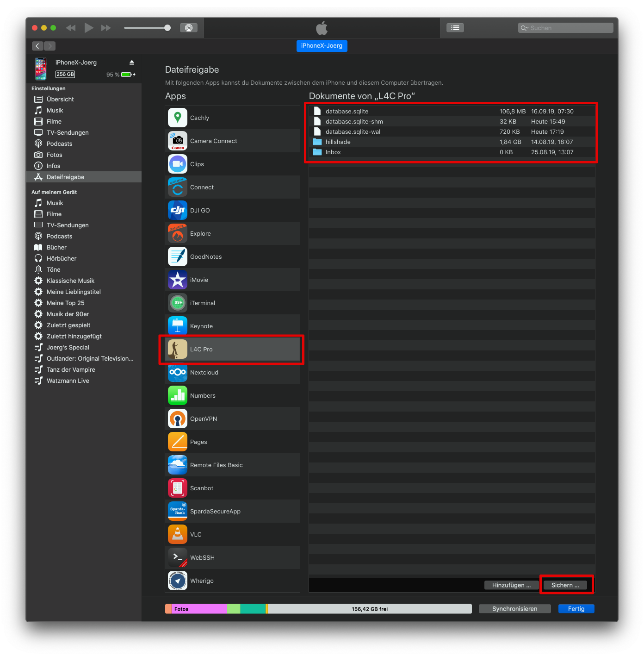Screen dimensions: 644x656
Task: Select Remote Files Basic app
Action: pos(232,465)
